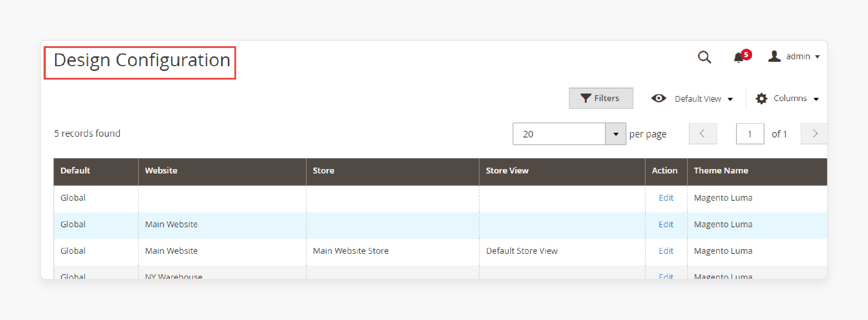Open the notifications bell icon
Image resolution: width=868 pixels, height=320 pixels.
point(738,58)
